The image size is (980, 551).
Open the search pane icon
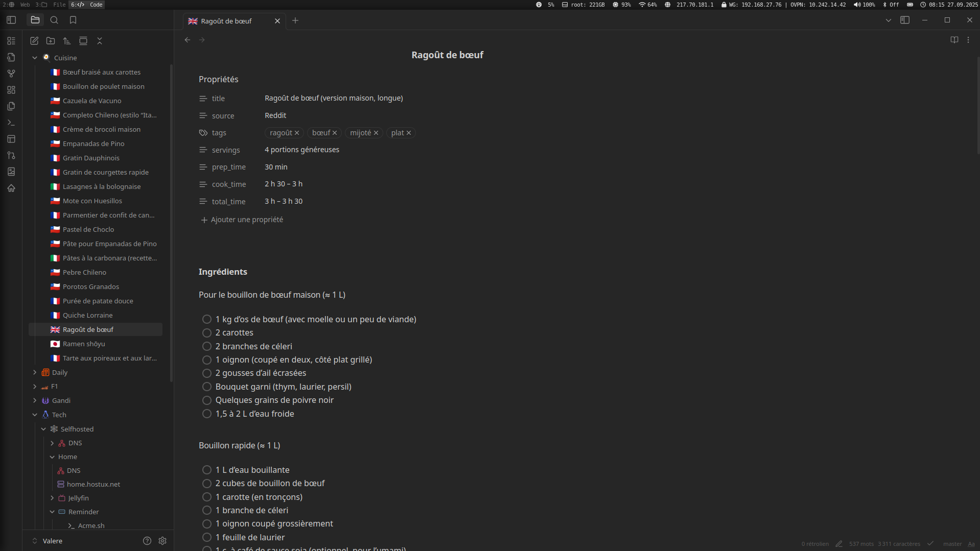point(54,20)
